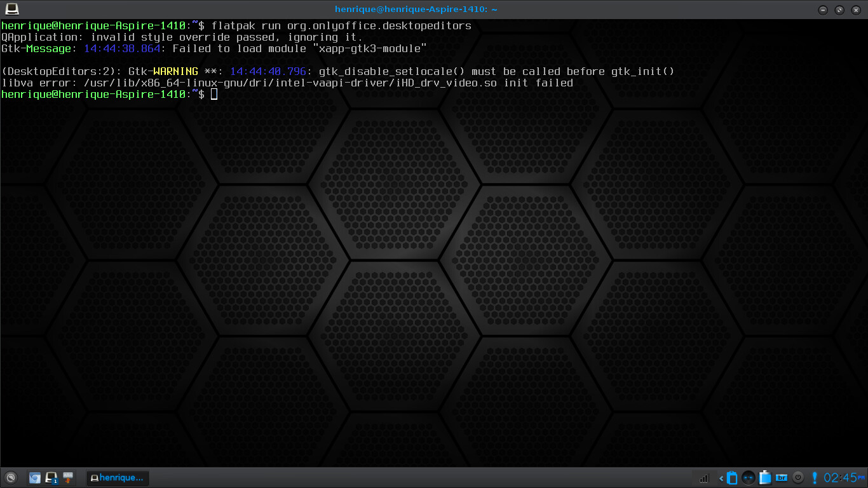Screen dimensions: 868x488
Task: Open the blue exclamation notification icon
Action: coord(815,477)
